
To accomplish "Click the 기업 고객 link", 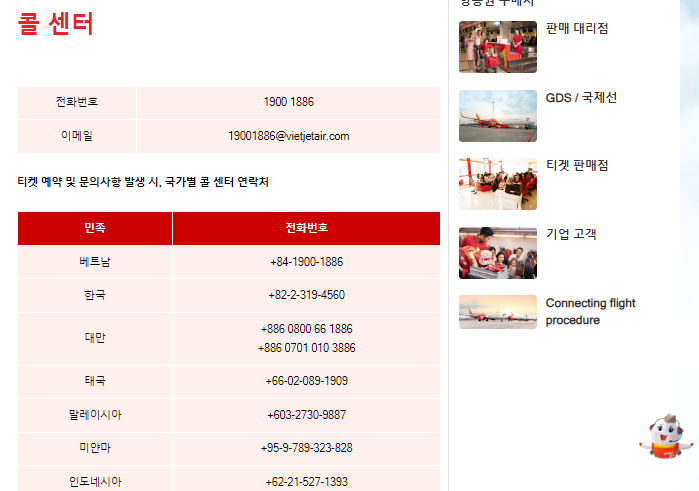I will point(571,234).
